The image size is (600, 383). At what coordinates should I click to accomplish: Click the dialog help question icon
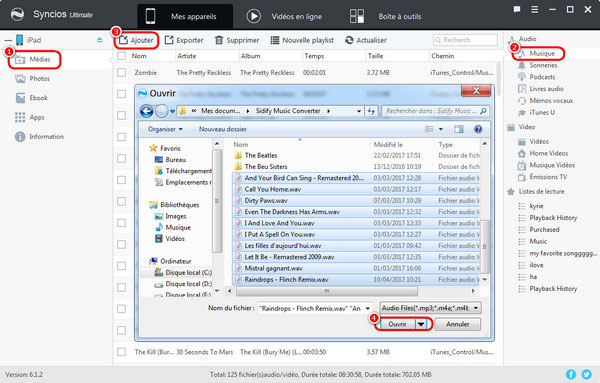tap(478, 129)
